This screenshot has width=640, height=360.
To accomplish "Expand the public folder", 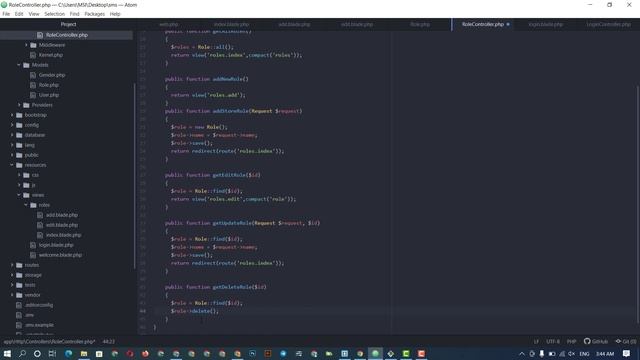I will coord(12,155).
